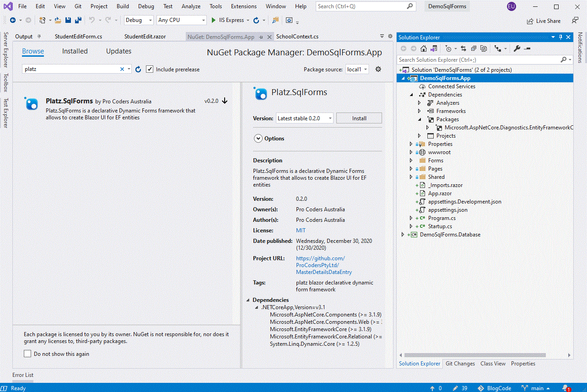587x392 pixels.
Task: Click Preview Selected Items icon
Action: [527, 48]
